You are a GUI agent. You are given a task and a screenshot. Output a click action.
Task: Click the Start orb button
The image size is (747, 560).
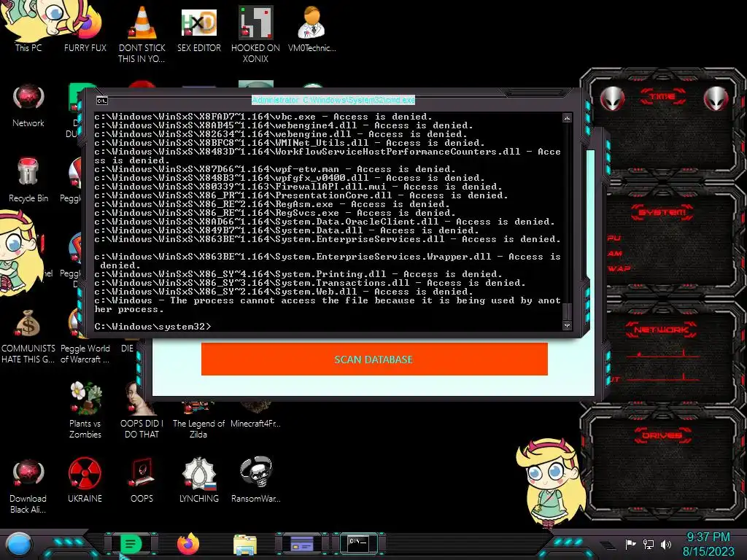tap(19, 545)
